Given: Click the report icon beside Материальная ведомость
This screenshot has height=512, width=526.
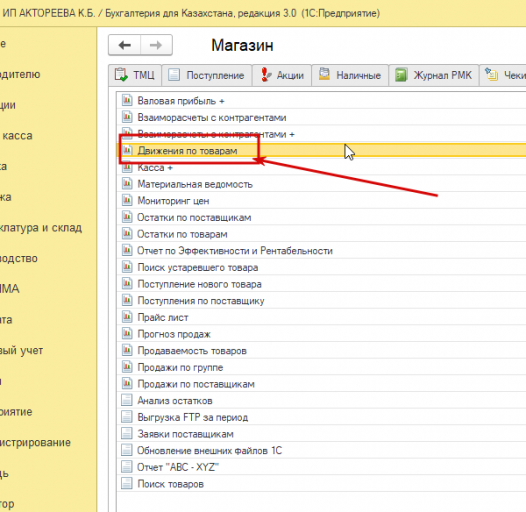Looking at the screenshot, I should (127, 184).
